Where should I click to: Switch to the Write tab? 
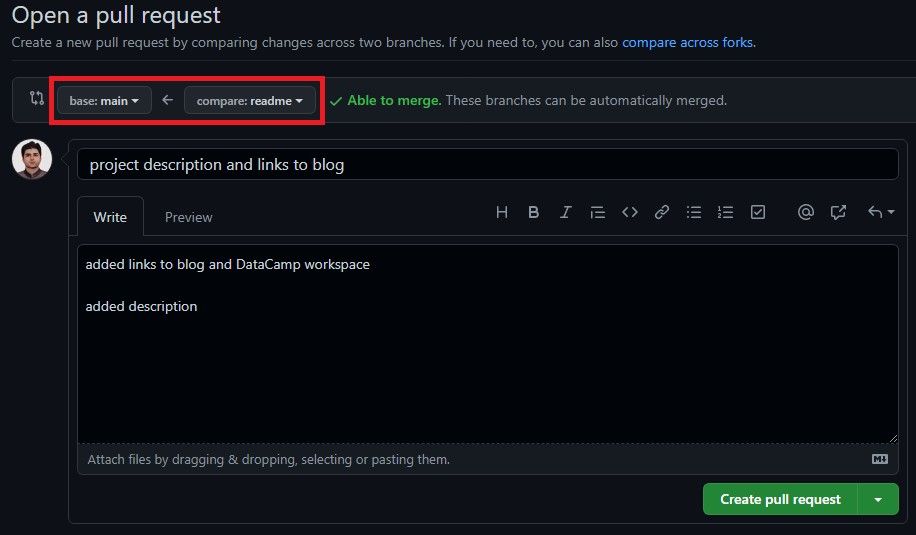point(110,217)
